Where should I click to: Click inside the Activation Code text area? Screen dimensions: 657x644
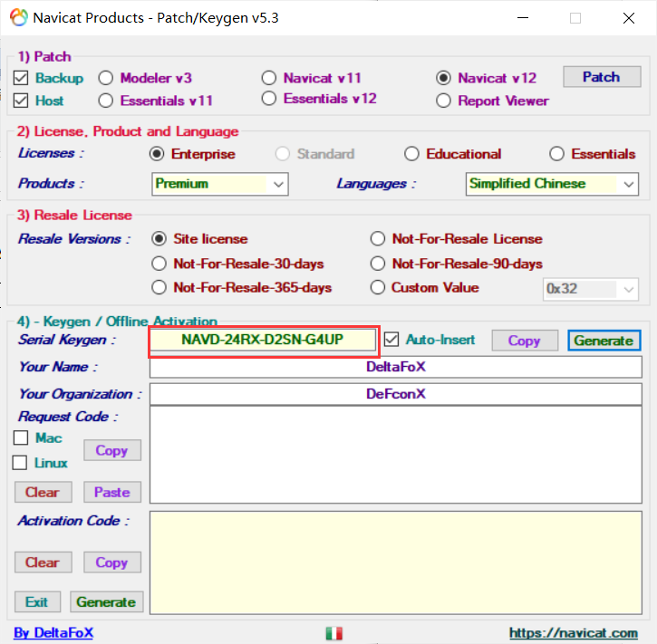[395, 562]
